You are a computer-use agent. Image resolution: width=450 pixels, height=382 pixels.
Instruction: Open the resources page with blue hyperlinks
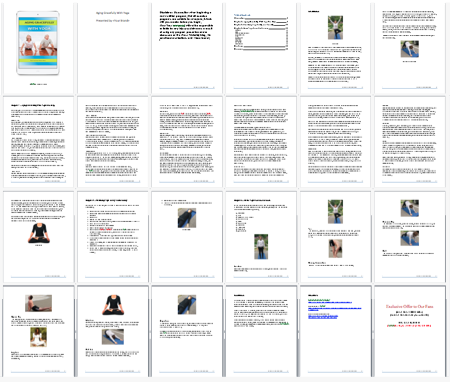pyautogui.click(x=335, y=331)
